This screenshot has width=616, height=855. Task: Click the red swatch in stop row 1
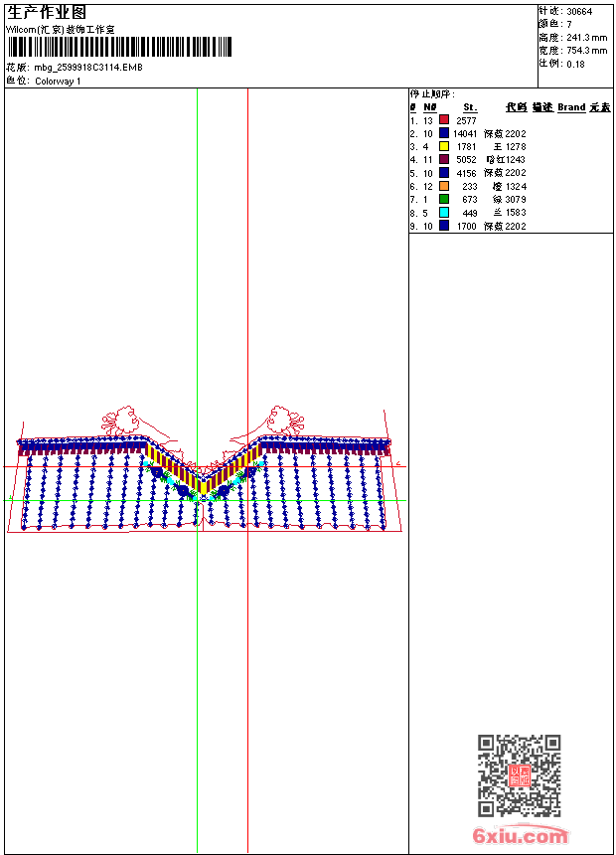pyautogui.click(x=444, y=120)
